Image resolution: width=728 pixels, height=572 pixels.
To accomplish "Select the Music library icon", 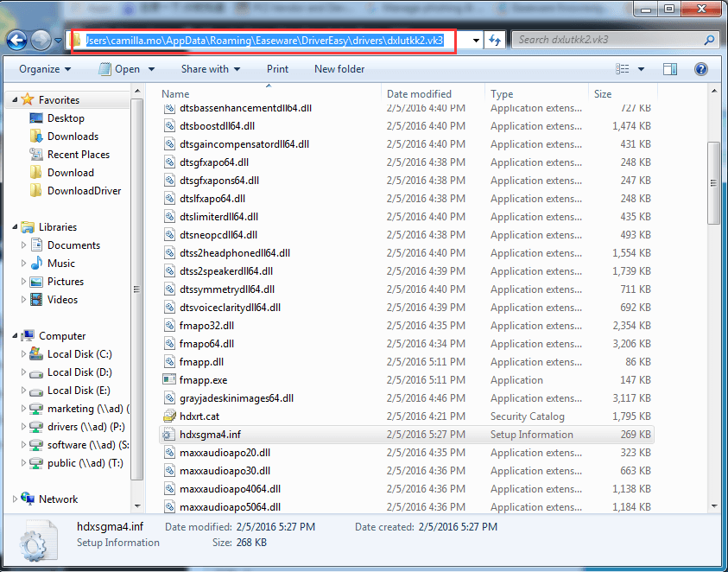I will (36, 264).
